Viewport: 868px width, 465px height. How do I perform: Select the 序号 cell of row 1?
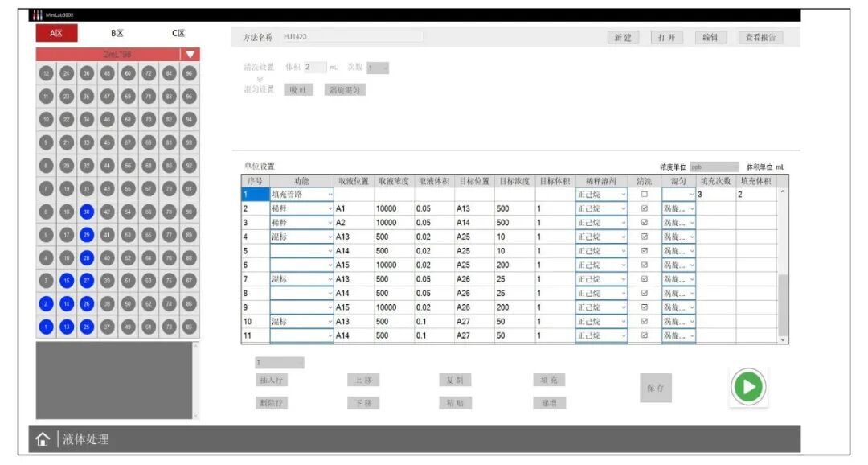coord(256,195)
